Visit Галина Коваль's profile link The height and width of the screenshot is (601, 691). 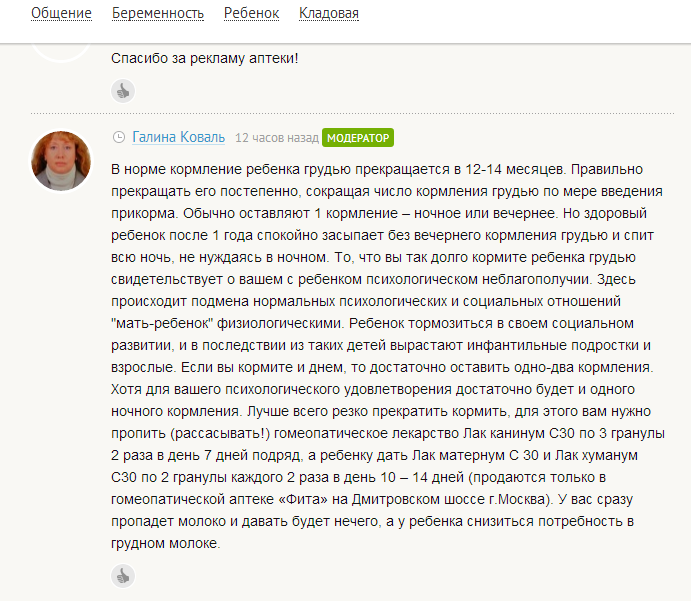click(178, 137)
